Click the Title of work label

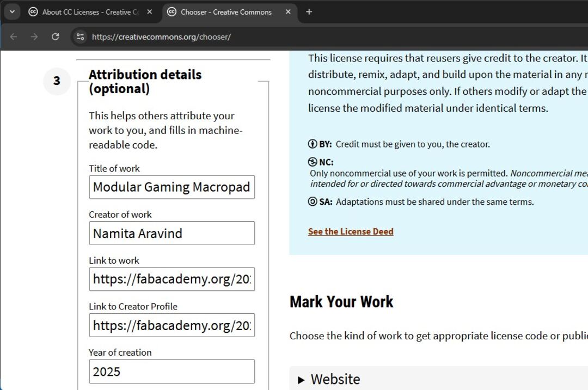point(114,168)
